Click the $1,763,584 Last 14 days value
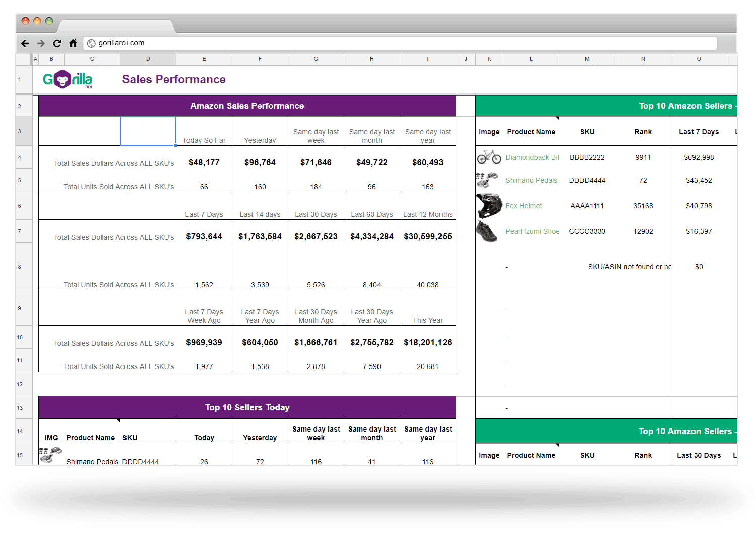The image size is (756, 551). click(x=260, y=236)
